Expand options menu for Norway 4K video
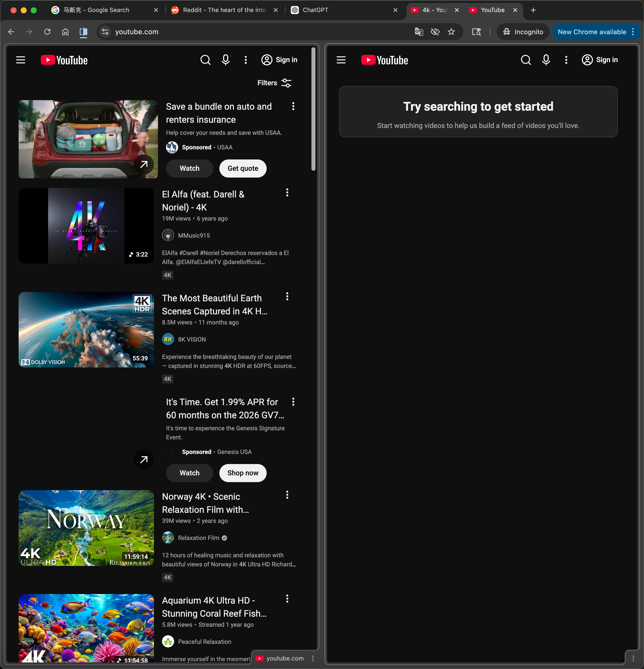The image size is (644, 669). (x=287, y=495)
